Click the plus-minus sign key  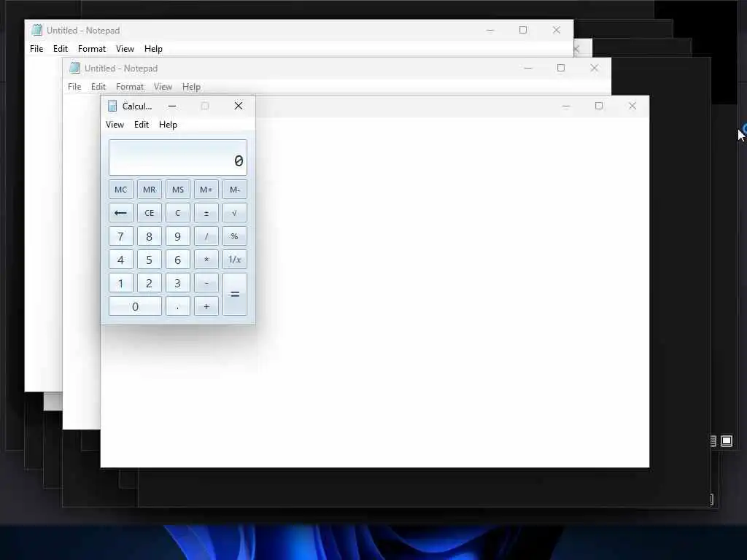206,213
